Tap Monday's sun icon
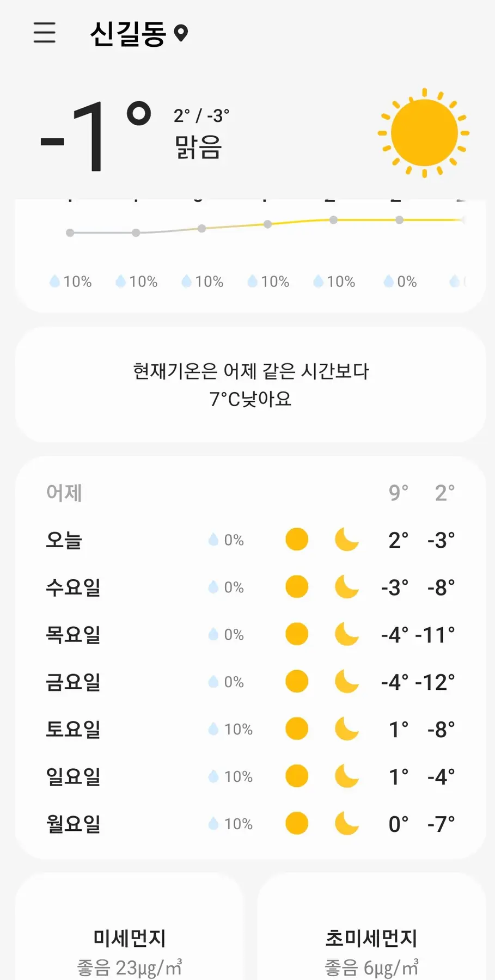This screenshot has height=980, width=495. click(297, 824)
